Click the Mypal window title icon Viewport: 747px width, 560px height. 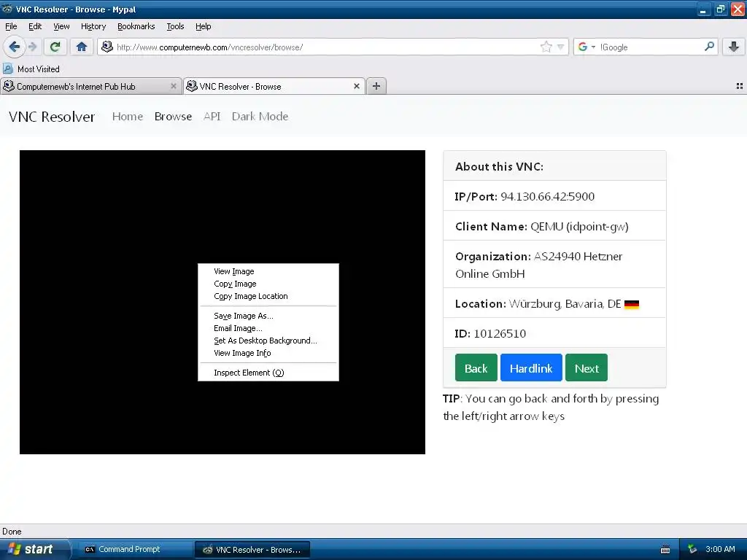pos(7,9)
